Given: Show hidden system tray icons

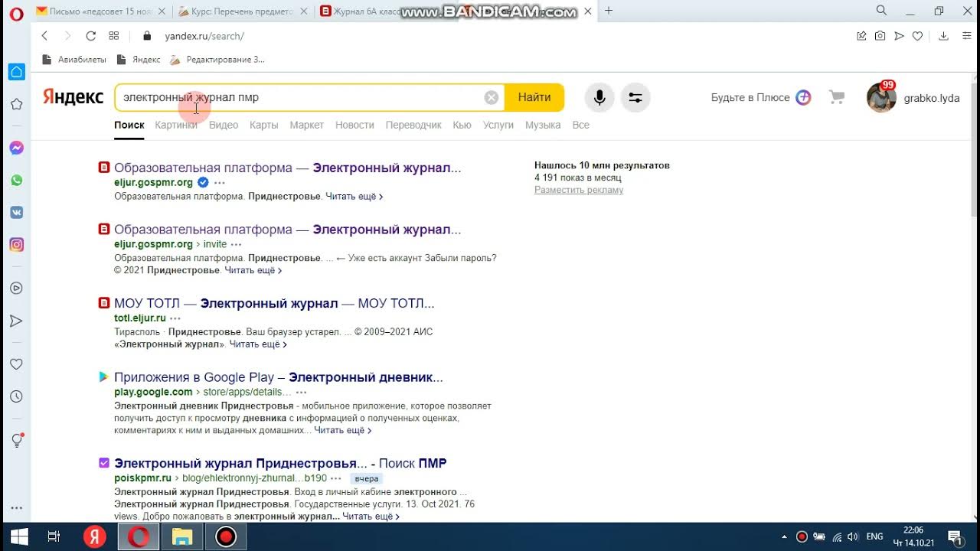Looking at the screenshot, I should (x=784, y=536).
